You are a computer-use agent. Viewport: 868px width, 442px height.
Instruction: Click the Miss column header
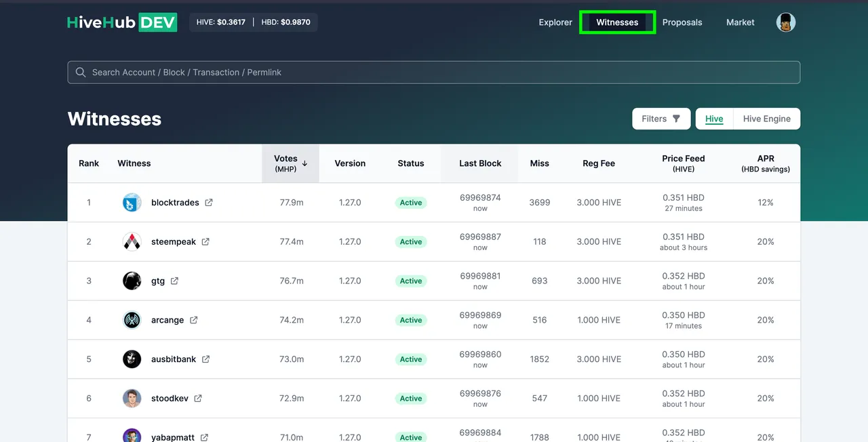[x=540, y=163]
